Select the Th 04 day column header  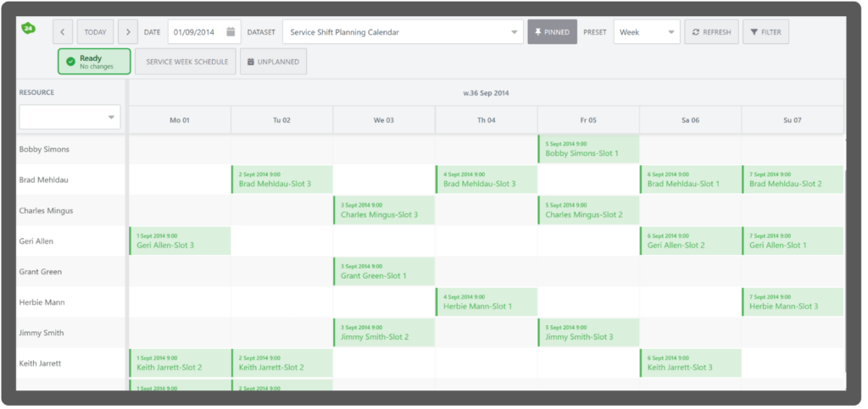point(486,120)
